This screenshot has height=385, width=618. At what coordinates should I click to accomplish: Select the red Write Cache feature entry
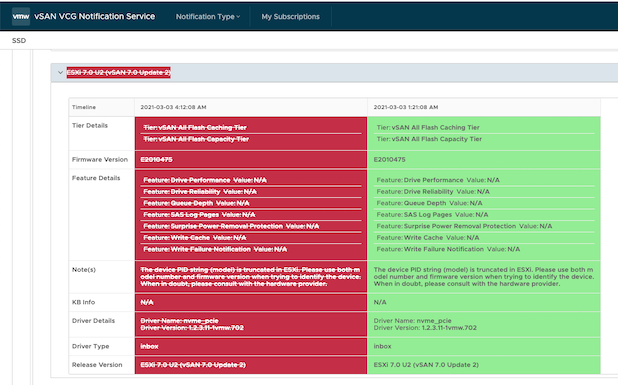(195, 238)
